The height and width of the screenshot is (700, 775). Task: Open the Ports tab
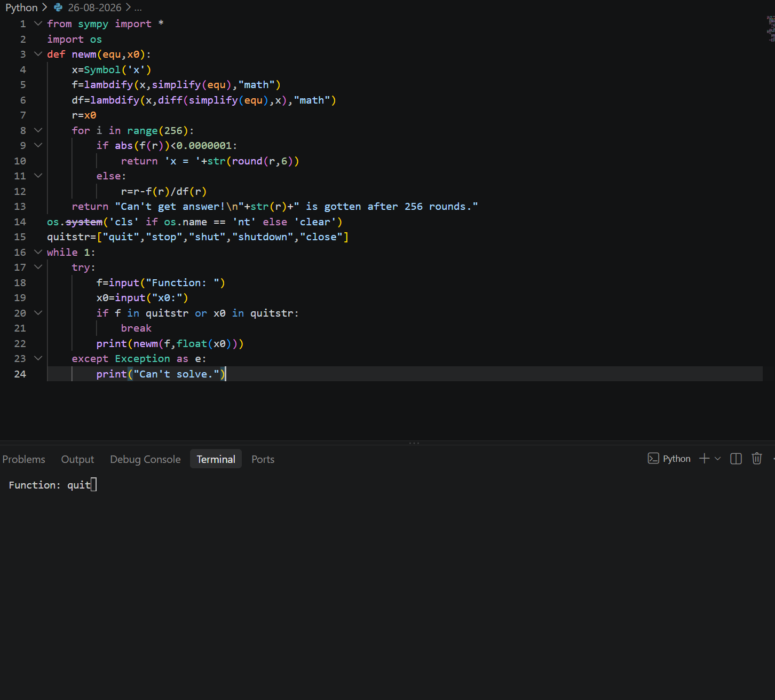(263, 459)
